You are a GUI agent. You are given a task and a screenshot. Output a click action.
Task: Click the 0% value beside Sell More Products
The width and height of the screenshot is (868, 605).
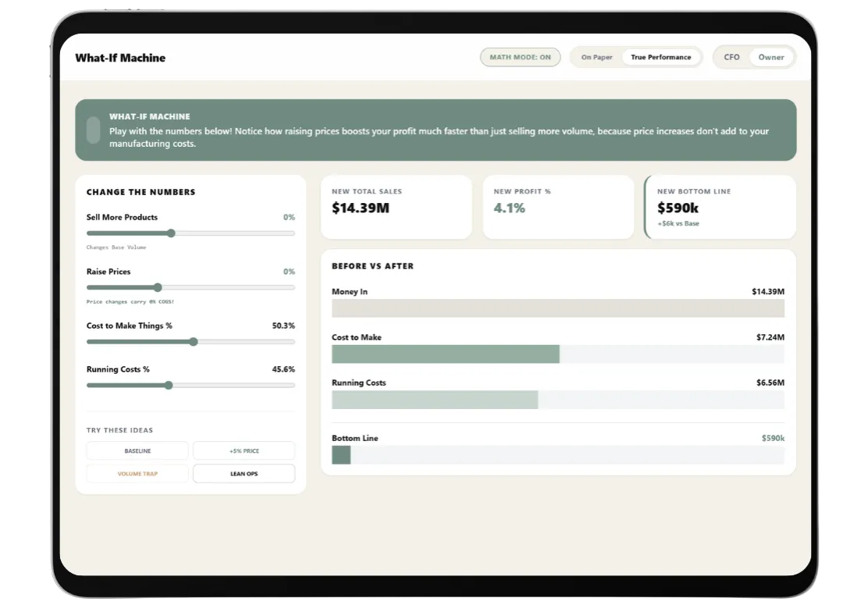[x=289, y=217]
